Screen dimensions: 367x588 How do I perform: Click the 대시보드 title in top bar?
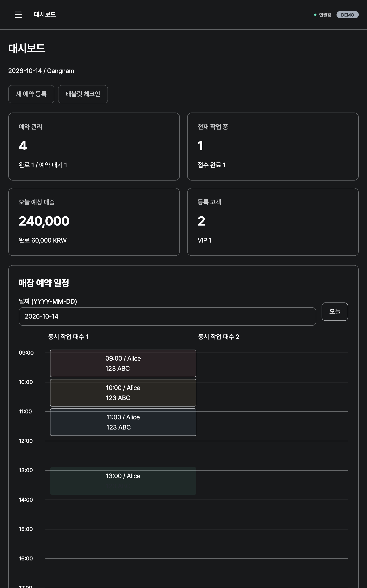pos(45,14)
